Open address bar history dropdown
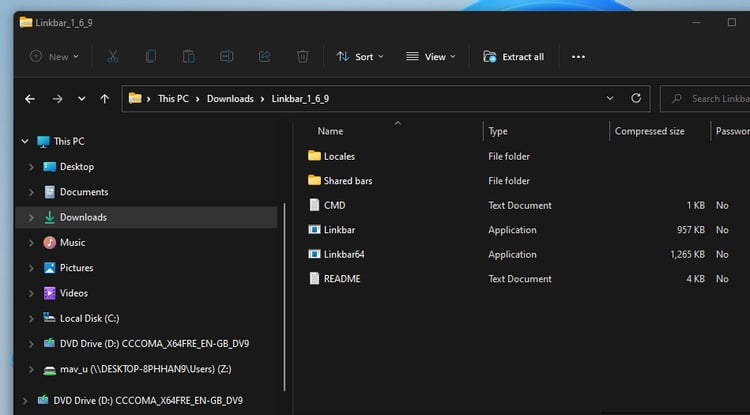Screen dimensions: 750x415 click(x=610, y=98)
